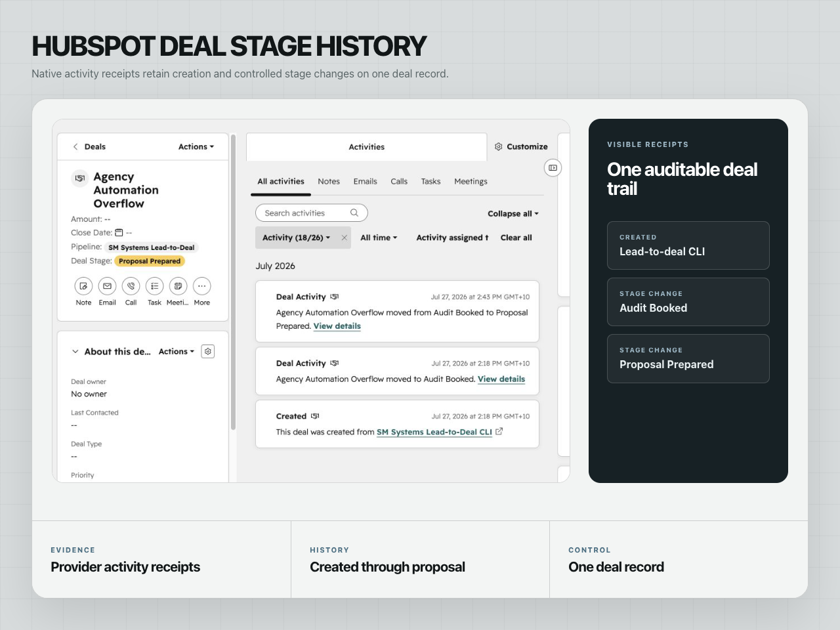The image size is (840, 630).
Task: Create a Note with the note icon
Action: point(83,286)
